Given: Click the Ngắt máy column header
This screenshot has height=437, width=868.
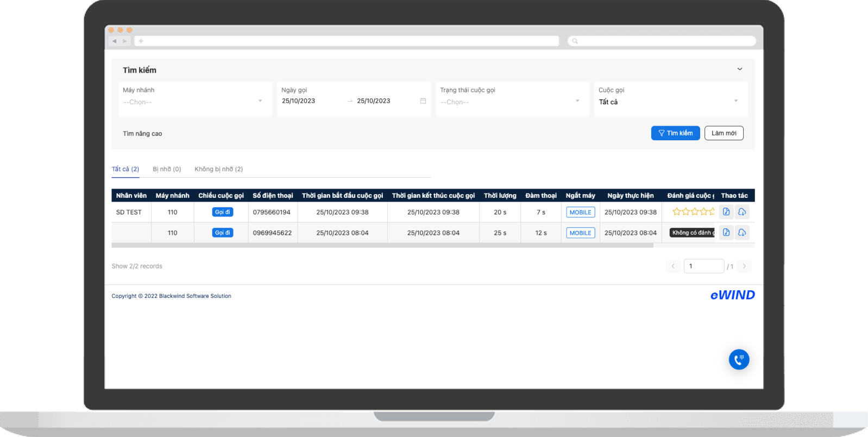Looking at the screenshot, I should pos(580,196).
